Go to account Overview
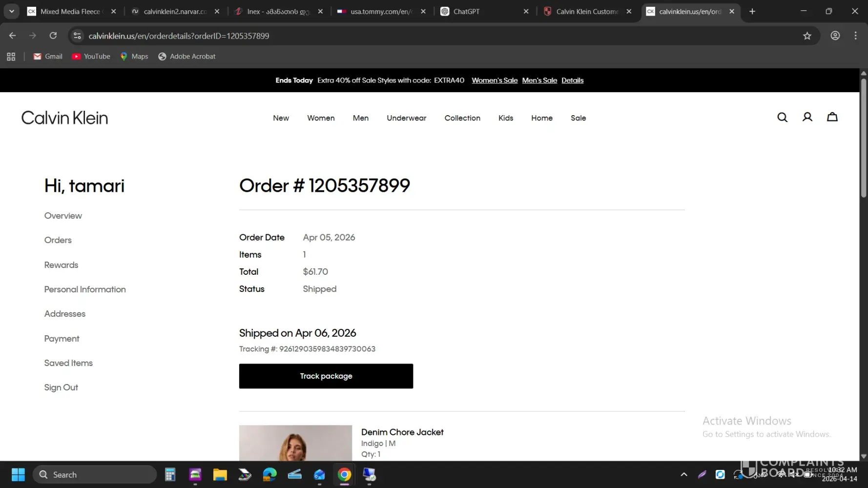The height and width of the screenshot is (488, 868). (63, 216)
